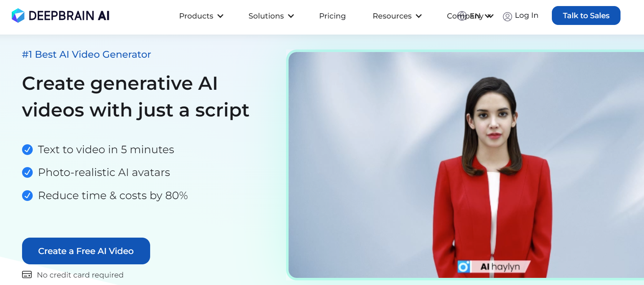Click Create a Free AI Video button
644x285 pixels.
[86, 251]
